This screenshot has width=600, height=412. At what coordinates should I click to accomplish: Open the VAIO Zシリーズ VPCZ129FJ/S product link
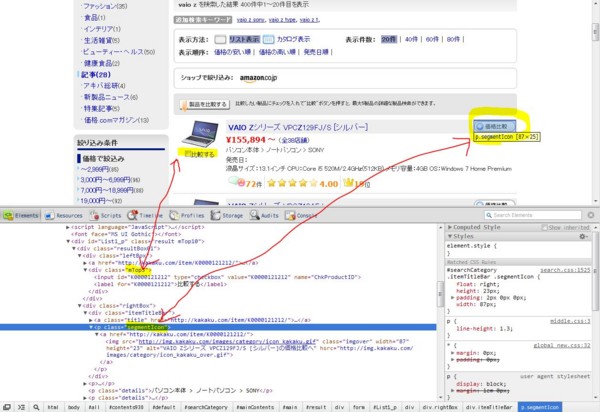[298, 127]
